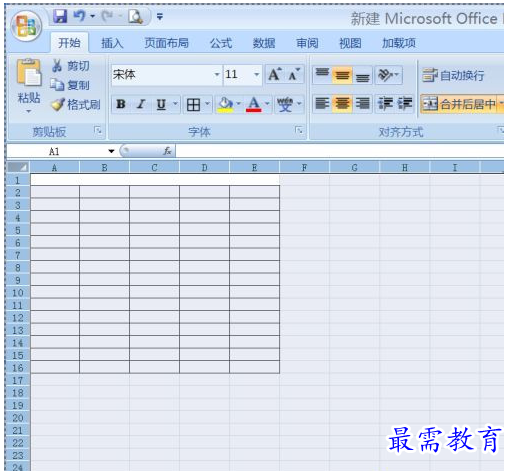This screenshot has height=471, width=510.
Task: Expand the underline style dropdown arrow
Action: pyautogui.click(x=175, y=104)
